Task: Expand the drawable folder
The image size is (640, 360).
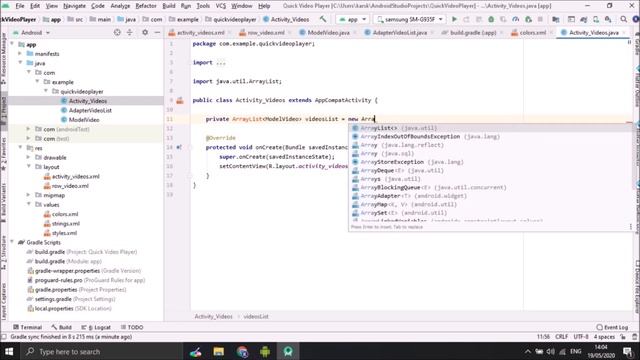Action: click(28, 157)
